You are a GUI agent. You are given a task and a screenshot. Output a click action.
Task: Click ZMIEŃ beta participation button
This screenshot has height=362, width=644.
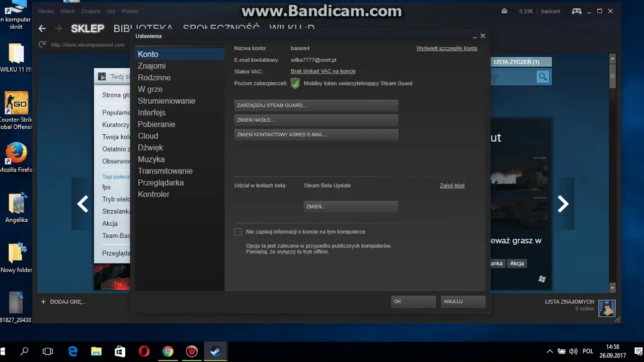(x=351, y=207)
